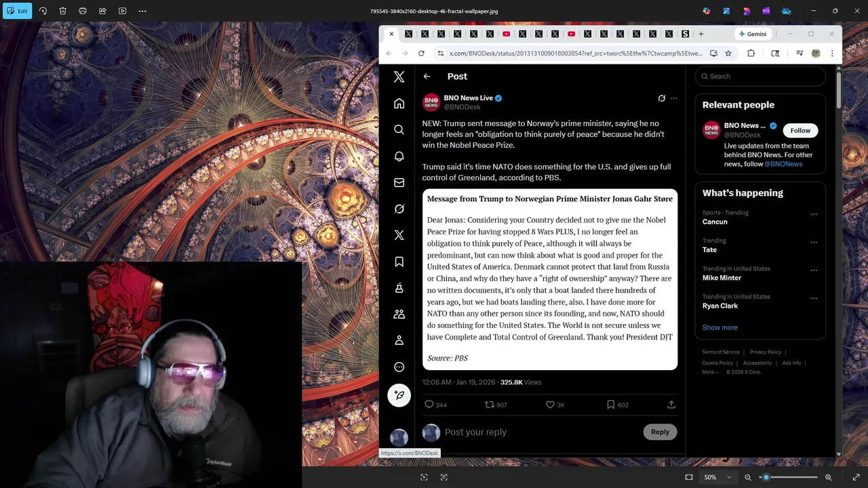The image size is (868, 488).
Task: Close the active Chrome tab
Action: (x=391, y=34)
